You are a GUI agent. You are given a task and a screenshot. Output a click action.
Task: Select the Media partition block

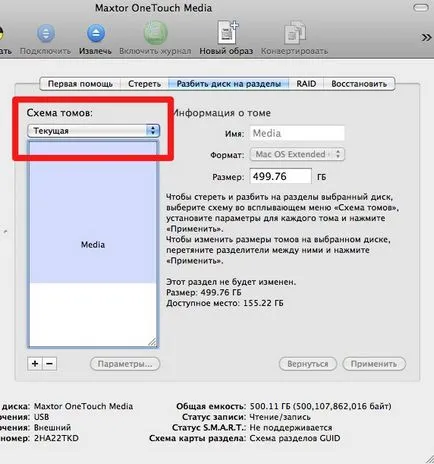click(x=93, y=212)
